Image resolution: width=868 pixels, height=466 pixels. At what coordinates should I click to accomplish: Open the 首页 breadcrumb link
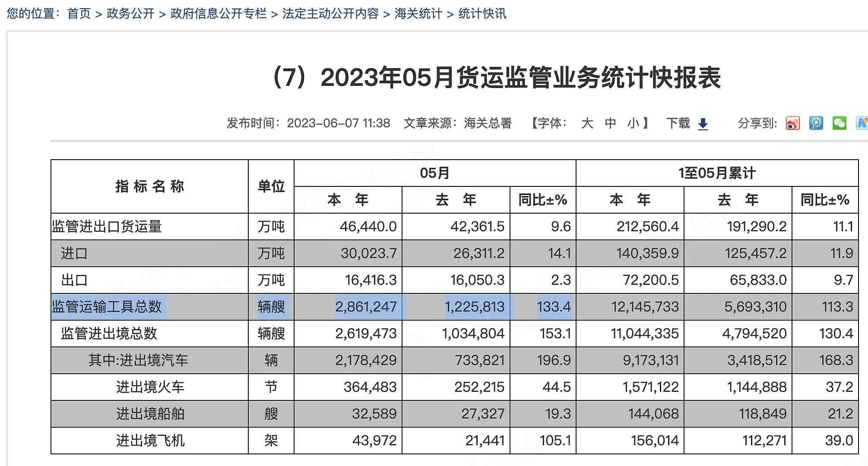[79, 13]
